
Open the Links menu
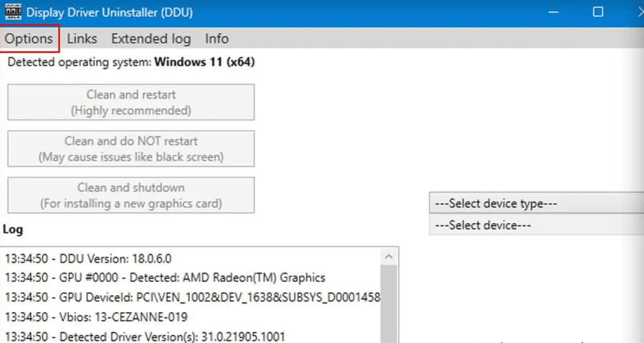tap(82, 39)
